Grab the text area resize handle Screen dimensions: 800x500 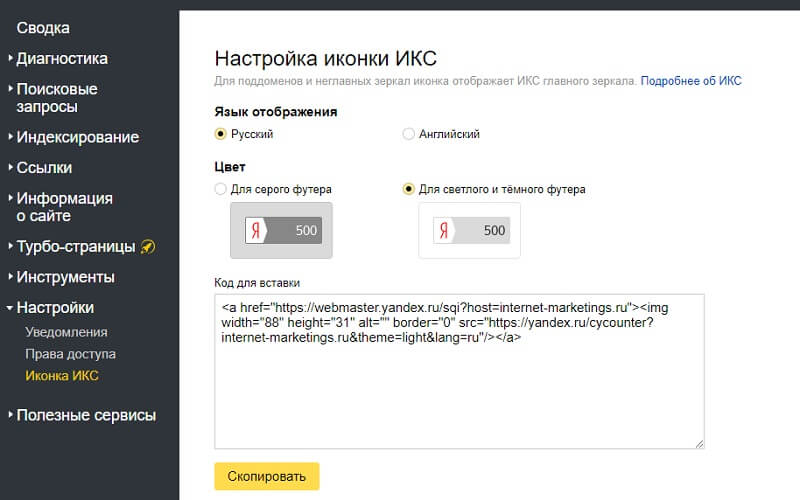699,443
